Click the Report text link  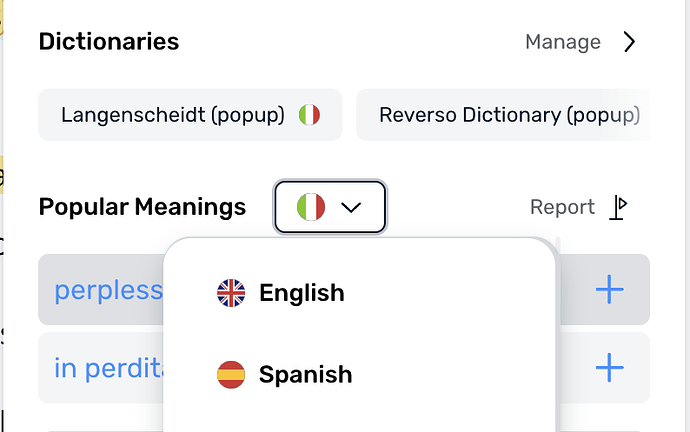point(562,207)
